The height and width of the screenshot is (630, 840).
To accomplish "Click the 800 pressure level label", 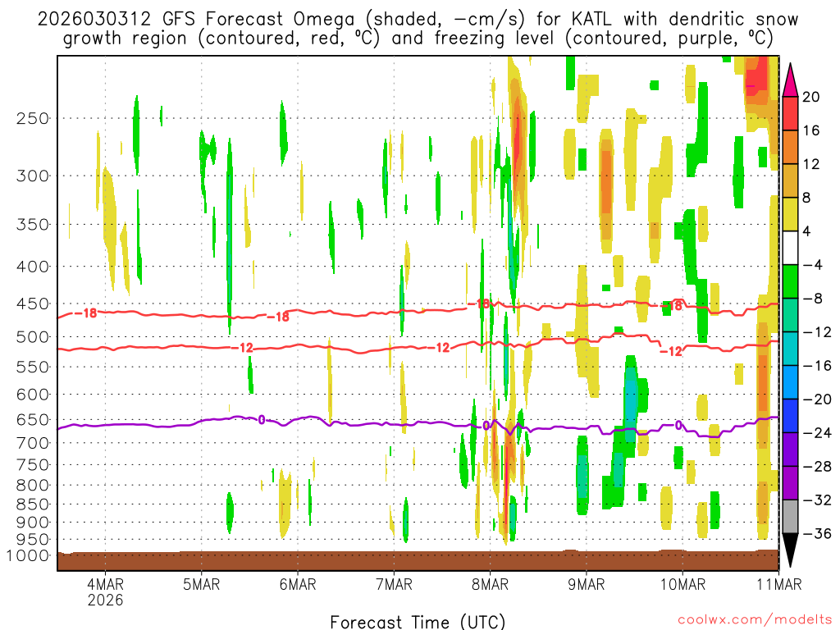I will coord(33,486).
